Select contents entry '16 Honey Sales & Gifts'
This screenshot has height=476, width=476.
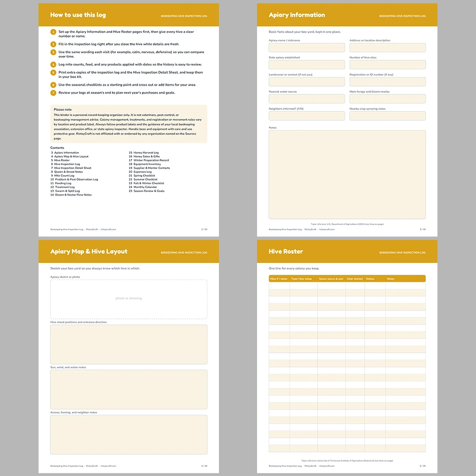tap(144, 157)
